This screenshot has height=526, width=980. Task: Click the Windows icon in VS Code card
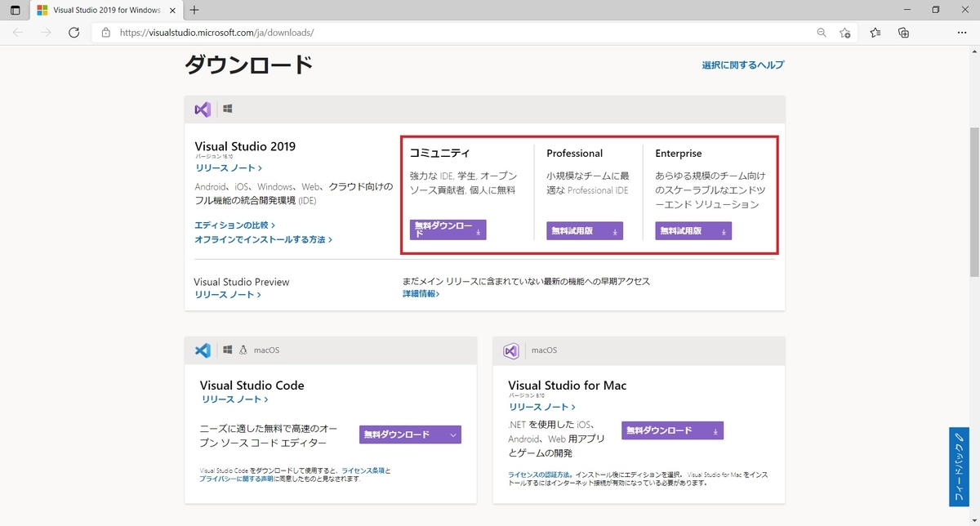tap(228, 350)
